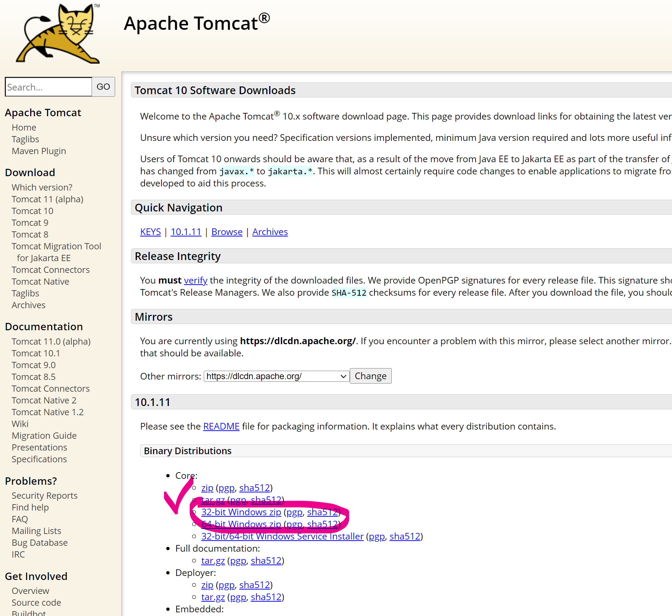
Task: Open Mailing Lists link
Action: coord(36,531)
